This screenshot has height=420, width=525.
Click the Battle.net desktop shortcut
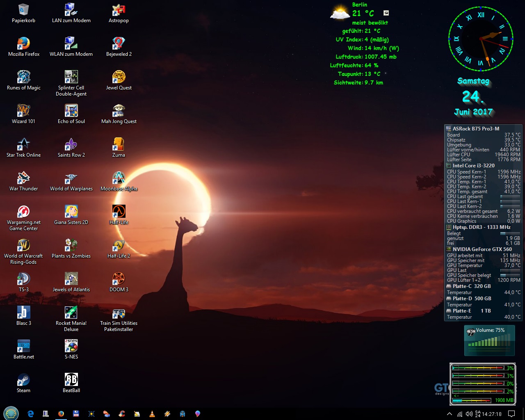[x=24, y=349]
